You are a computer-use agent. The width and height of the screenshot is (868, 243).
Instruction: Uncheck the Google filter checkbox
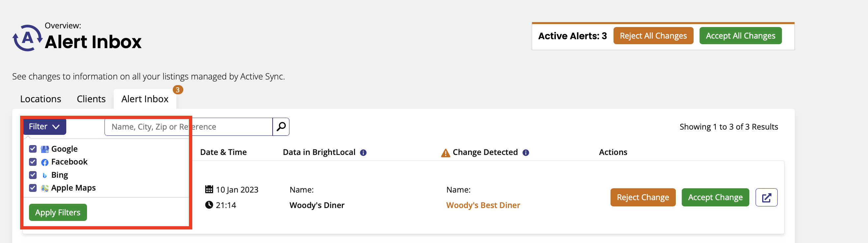pyautogui.click(x=33, y=149)
